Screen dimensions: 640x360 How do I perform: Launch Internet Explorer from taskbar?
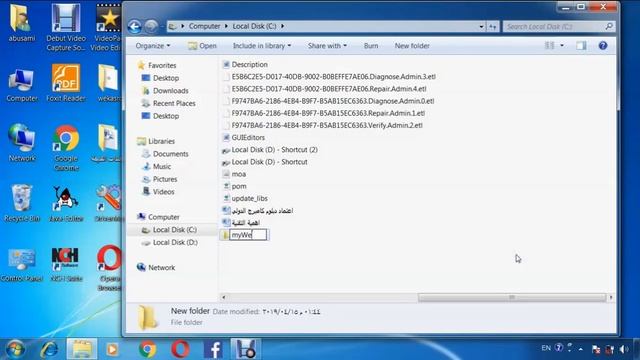[x=49, y=349]
